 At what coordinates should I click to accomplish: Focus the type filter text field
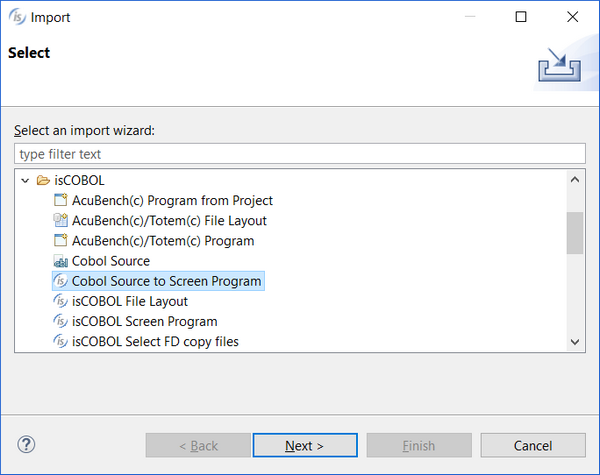[300, 154]
